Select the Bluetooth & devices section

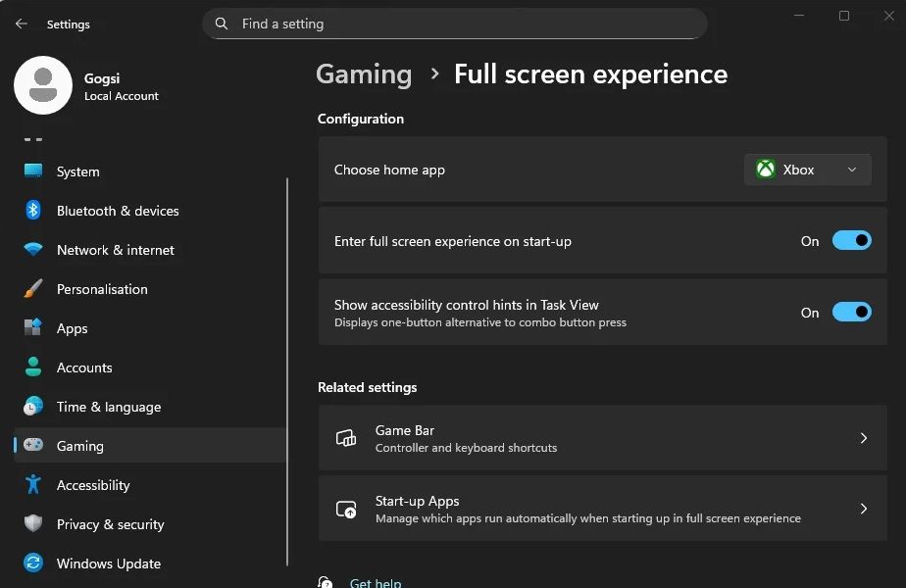coord(118,211)
